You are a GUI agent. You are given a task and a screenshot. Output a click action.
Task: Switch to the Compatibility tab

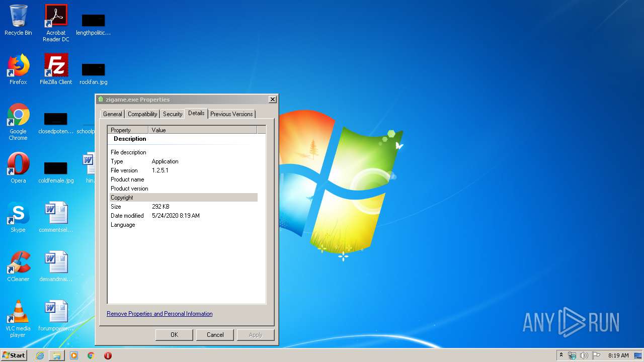pyautogui.click(x=142, y=114)
